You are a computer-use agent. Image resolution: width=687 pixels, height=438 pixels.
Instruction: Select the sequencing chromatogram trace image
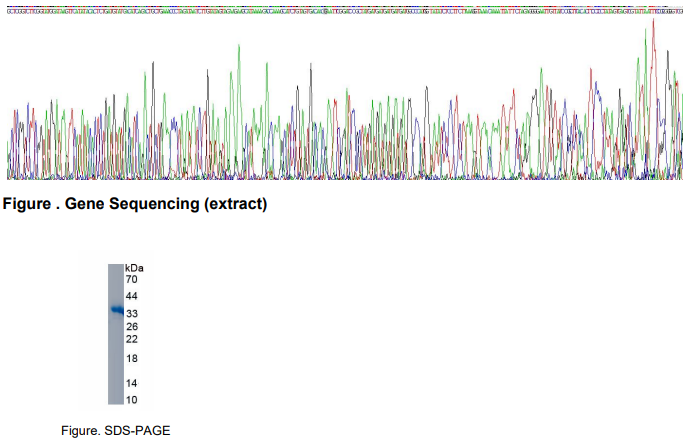click(x=343, y=110)
